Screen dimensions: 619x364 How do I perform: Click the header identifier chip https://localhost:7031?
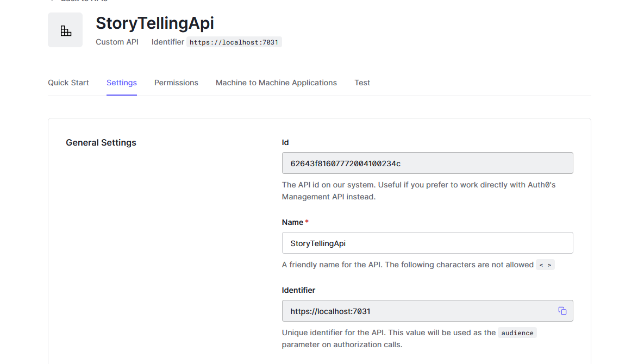tap(234, 42)
